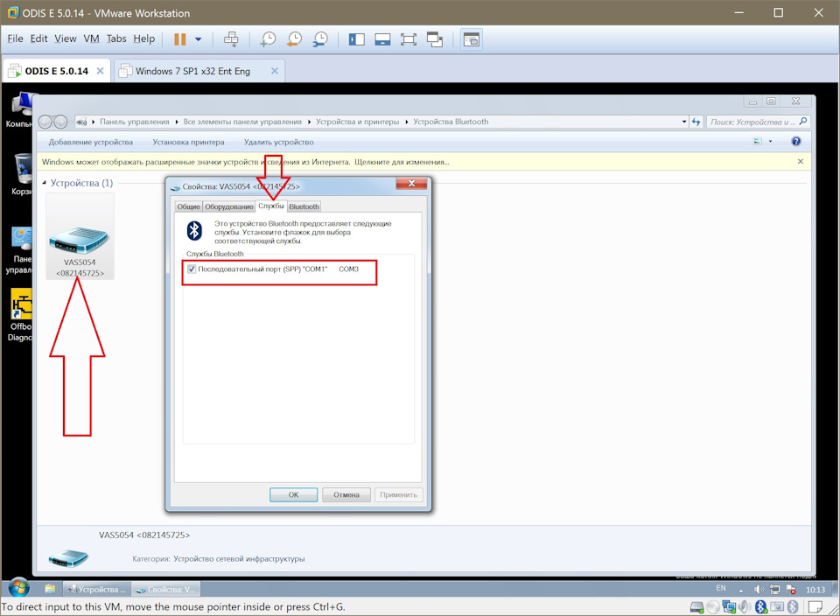
Task: Select the Службы tab in properties dialog
Action: (270, 206)
